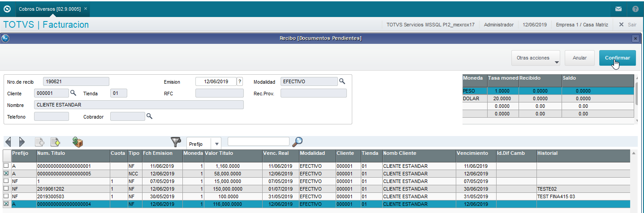The height and width of the screenshot is (213, 644).
Task: Click the add document icon with yellow plus
Action: coord(55,142)
